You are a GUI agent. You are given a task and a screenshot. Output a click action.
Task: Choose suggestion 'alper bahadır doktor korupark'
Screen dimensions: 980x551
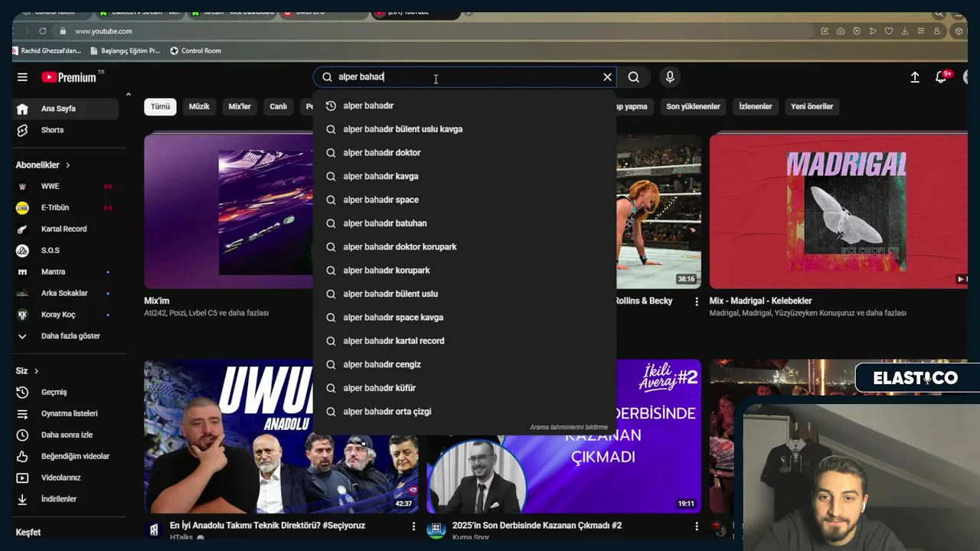(x=465, y=247)
